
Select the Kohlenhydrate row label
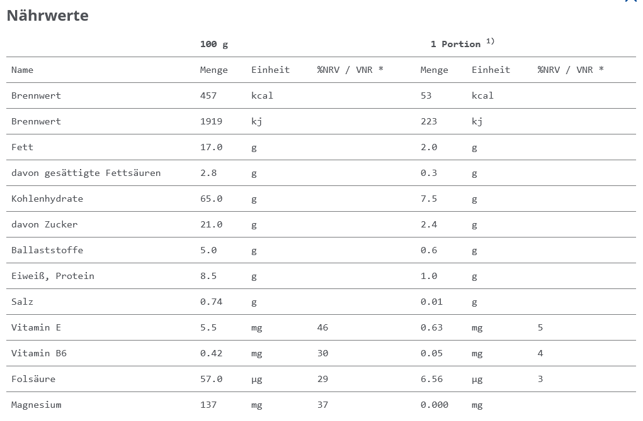(x=47, y=199)
